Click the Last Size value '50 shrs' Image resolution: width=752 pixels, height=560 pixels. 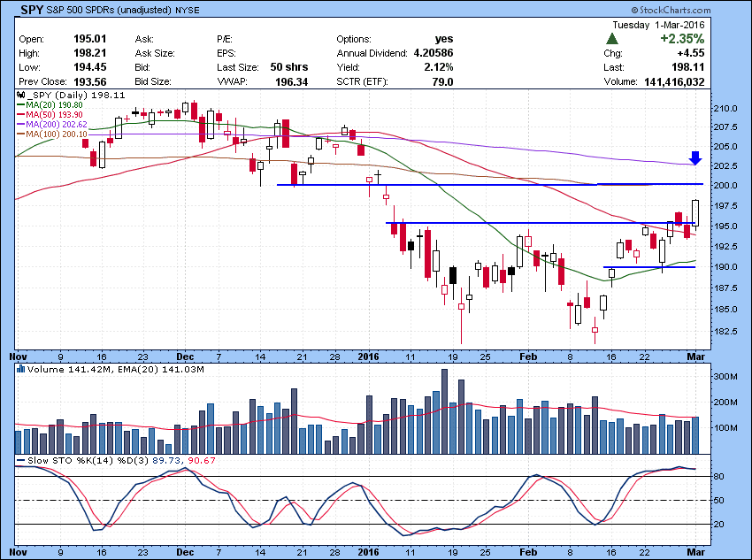pyautogui.click(x=288, y=67)
